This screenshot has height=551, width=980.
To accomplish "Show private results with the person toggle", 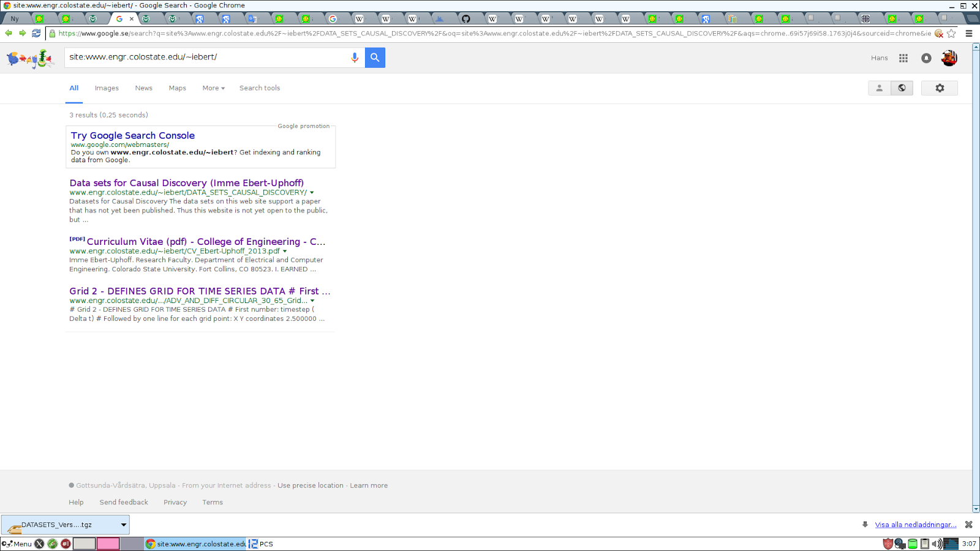I will click(880, 88).
